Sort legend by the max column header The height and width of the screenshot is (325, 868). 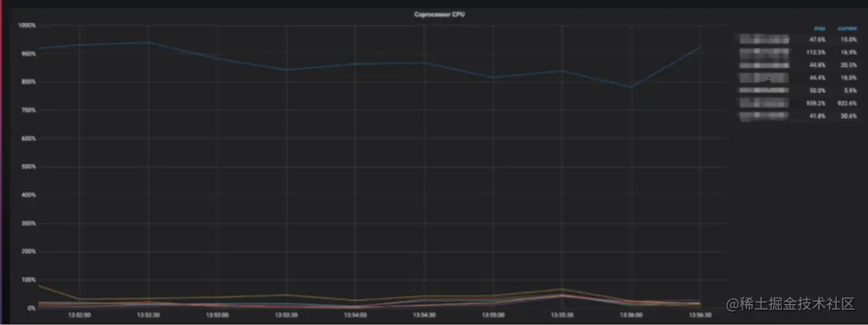click(x=819, y=27)
